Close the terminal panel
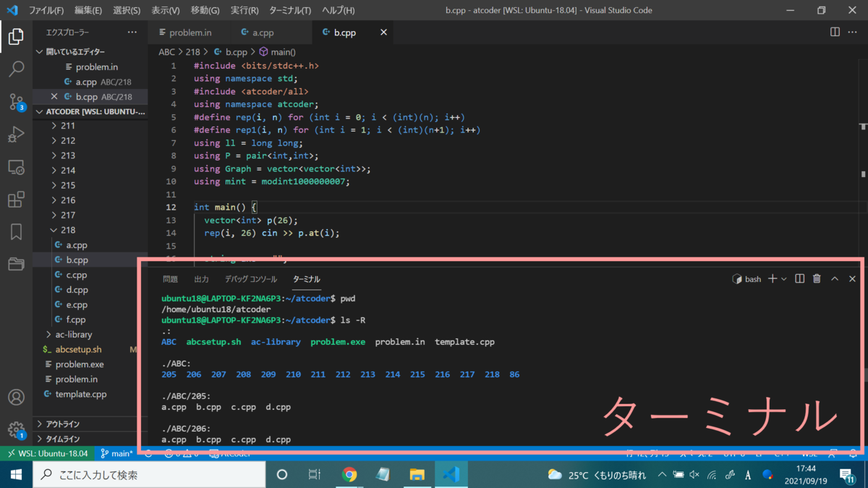Screen dimensions: 868x488 coord(852,278)
